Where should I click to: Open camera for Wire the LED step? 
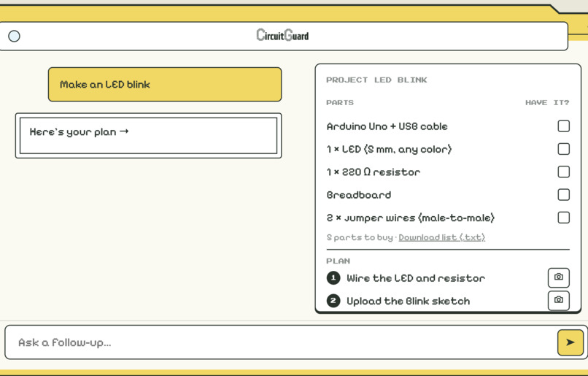pyautogui.click(x=559, y=277)
